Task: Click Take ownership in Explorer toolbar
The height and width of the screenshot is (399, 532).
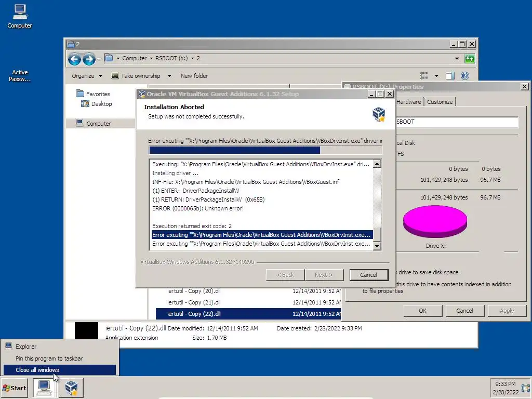Action: pyautogui.click(x=136, y=76)
